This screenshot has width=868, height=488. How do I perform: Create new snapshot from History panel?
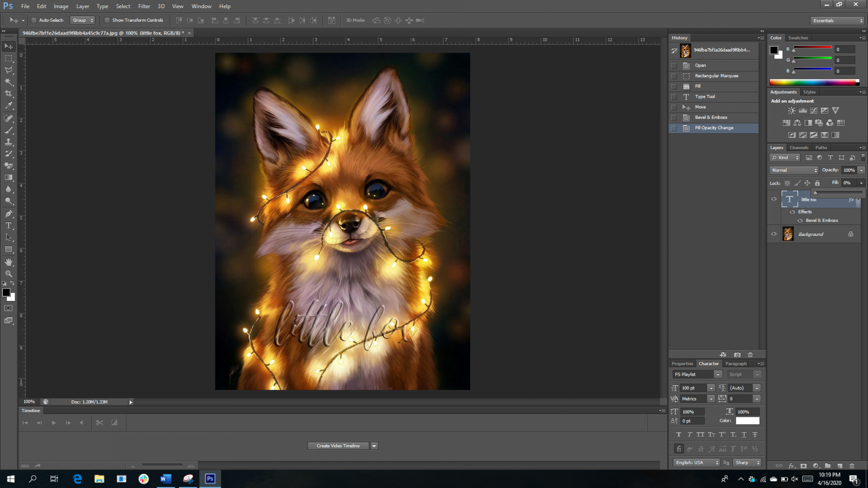pos(737,355)
